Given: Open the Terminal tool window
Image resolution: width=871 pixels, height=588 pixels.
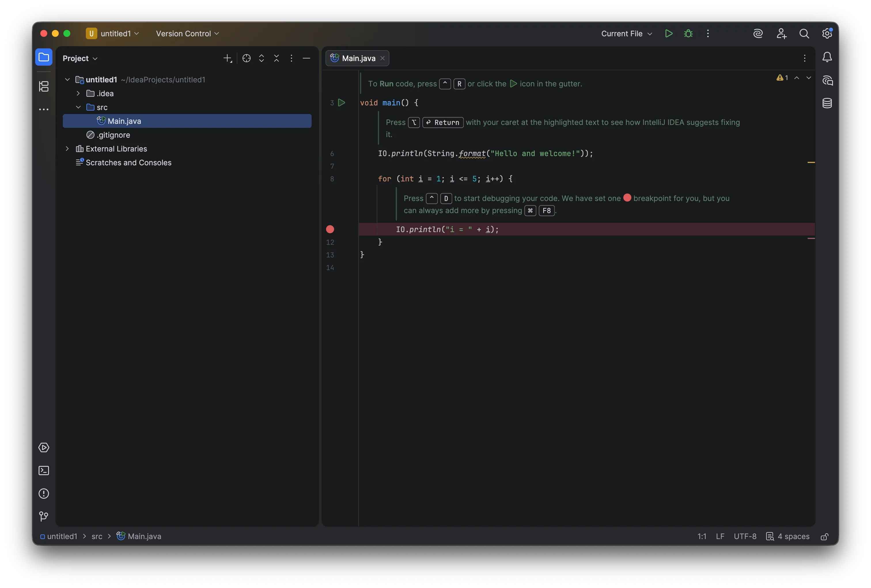Looking at the screenshot, I should pyautogui.click(x=44, y=470).
